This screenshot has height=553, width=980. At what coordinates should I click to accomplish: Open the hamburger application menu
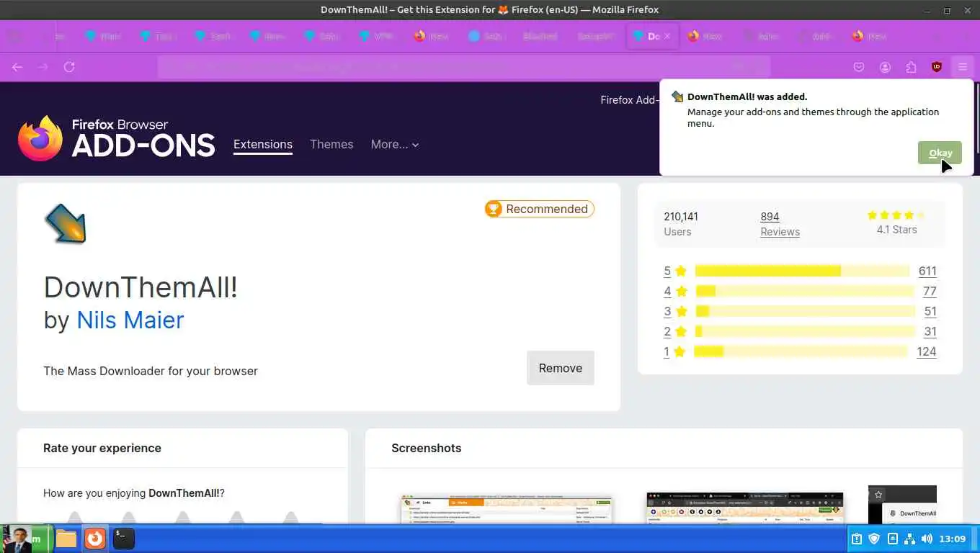[963, 67]
